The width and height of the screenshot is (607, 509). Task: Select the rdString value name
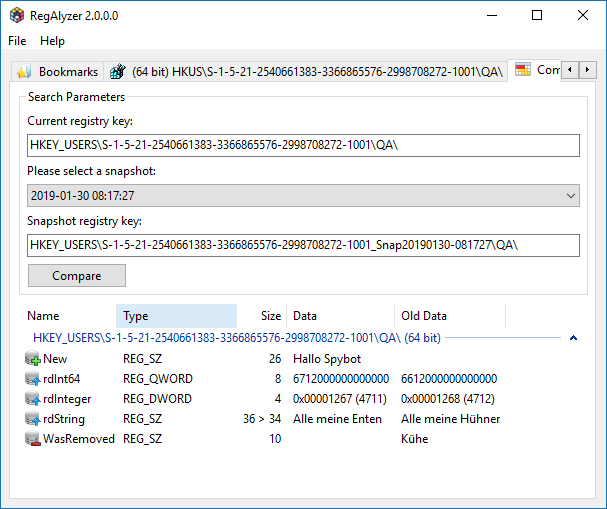point(64,419)
